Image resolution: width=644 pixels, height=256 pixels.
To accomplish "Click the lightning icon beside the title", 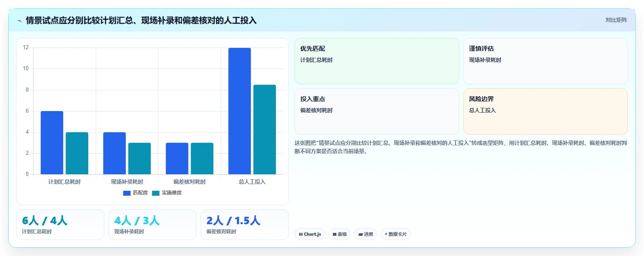I will pyautogui.click(x=19, y=20).
